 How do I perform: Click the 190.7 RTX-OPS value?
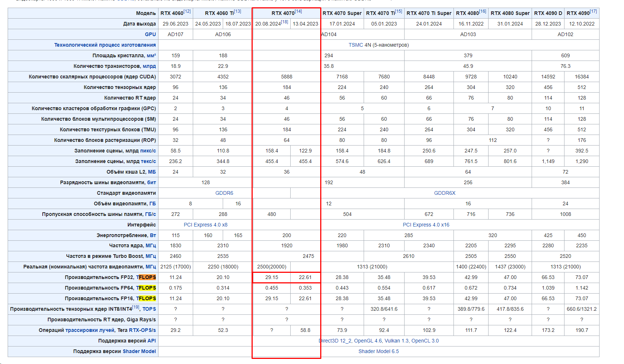pos(582,330)
